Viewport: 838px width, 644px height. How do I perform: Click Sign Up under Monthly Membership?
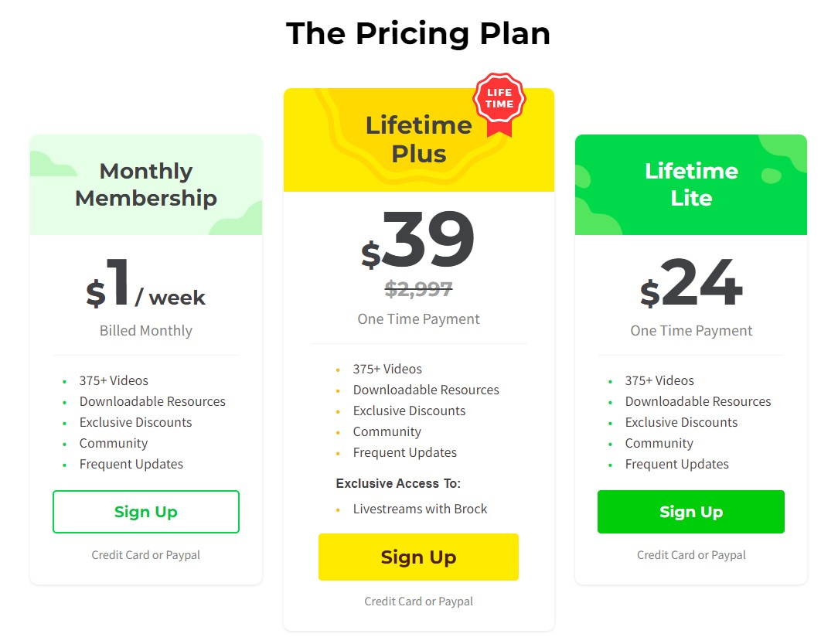[146, 512]
